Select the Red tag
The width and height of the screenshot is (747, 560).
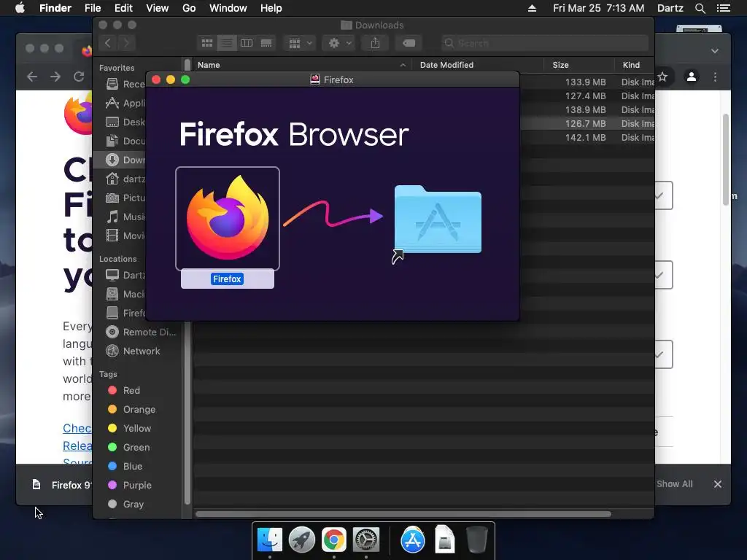124,391
